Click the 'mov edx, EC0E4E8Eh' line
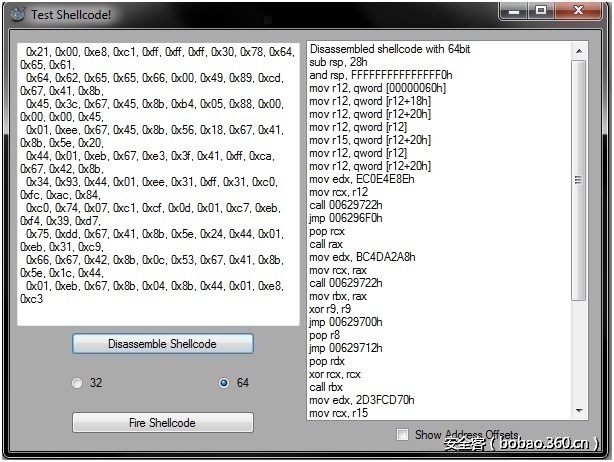This screenshot has width=614, height=462. 362,179
